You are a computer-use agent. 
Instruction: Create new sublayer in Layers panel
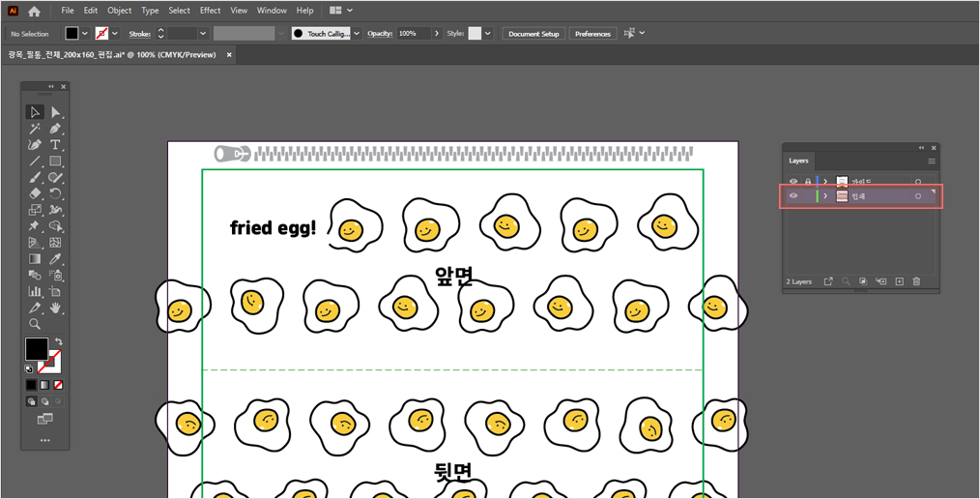881,281
